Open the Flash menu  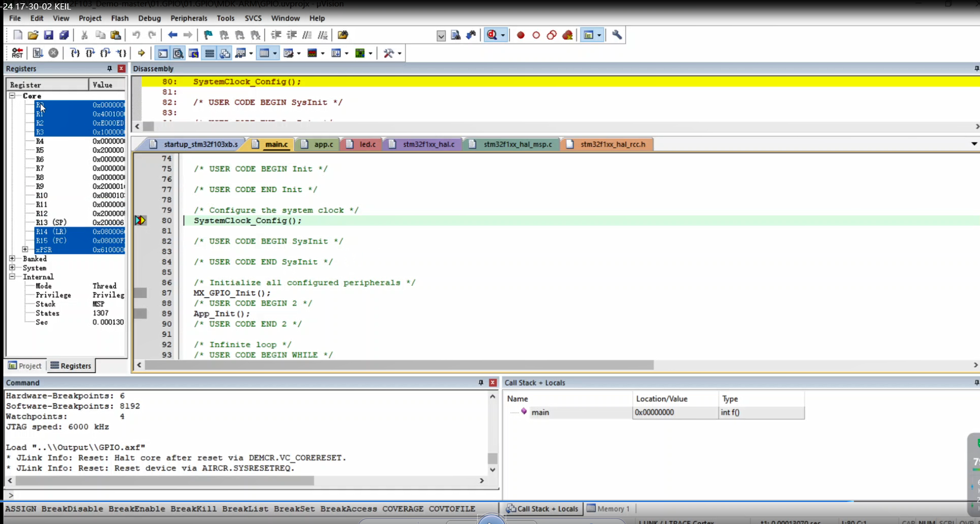click(120, 18)
